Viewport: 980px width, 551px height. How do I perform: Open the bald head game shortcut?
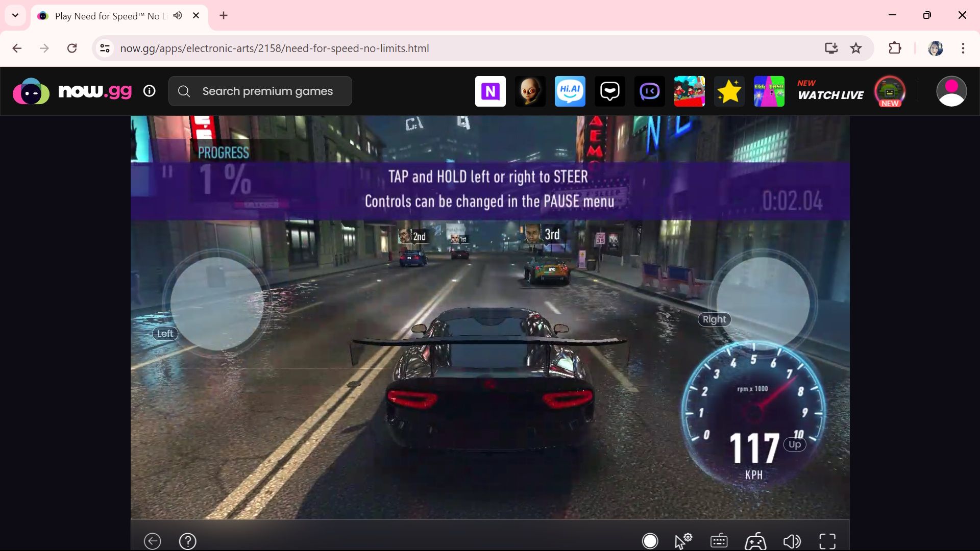pyautogui.click(x=530, y=91)
